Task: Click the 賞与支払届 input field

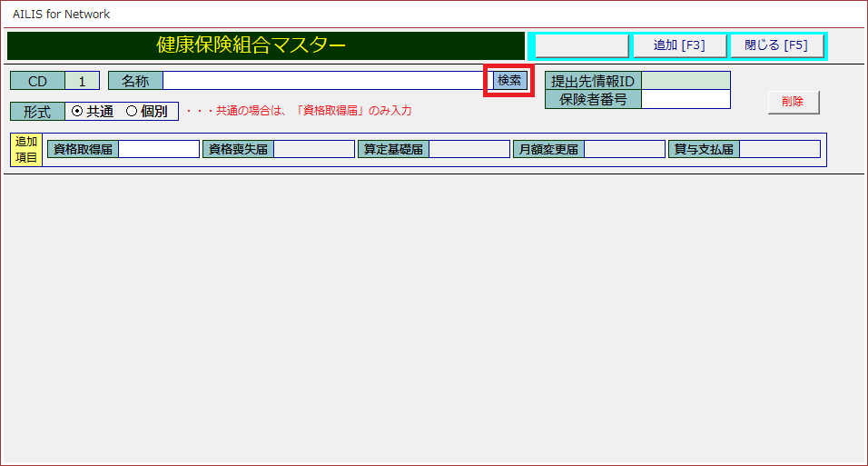Action: tap(779, 149)
